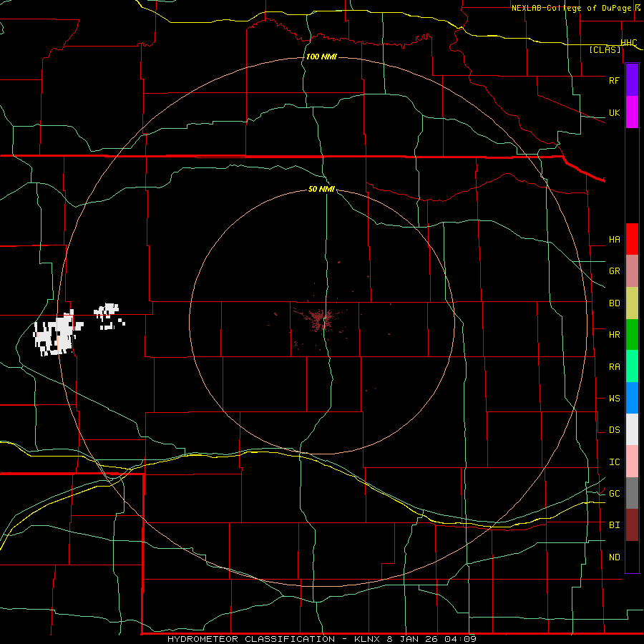Click the UK magenta legend swatch
Viewport: 644px width, 644px height.
632,112
